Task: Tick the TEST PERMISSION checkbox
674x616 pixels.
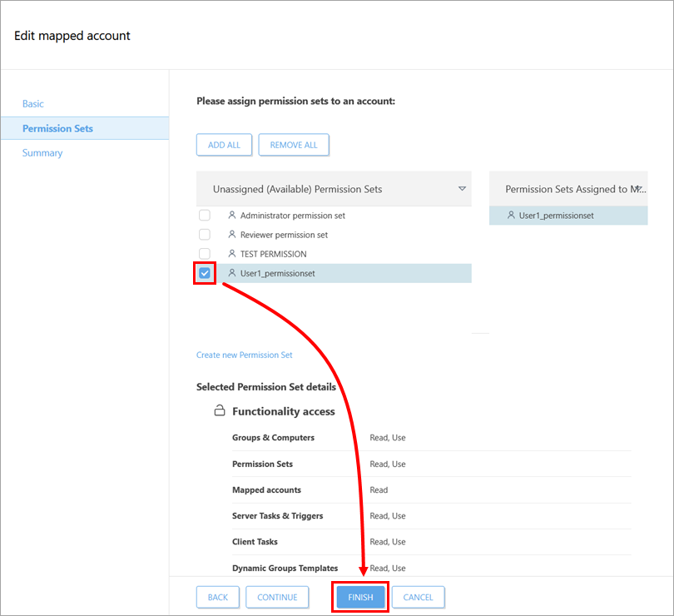Action: pyautogui.click(x=205, y=254)
